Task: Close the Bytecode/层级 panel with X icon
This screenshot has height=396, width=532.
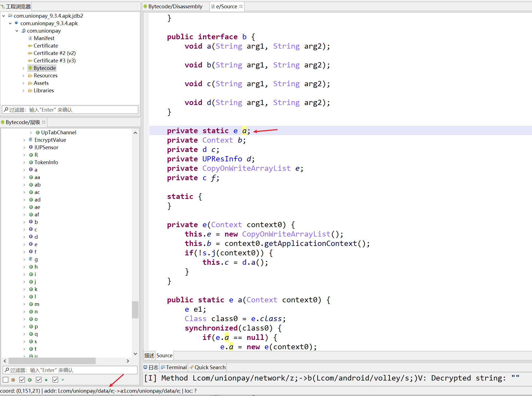Action: coord(44,122)
